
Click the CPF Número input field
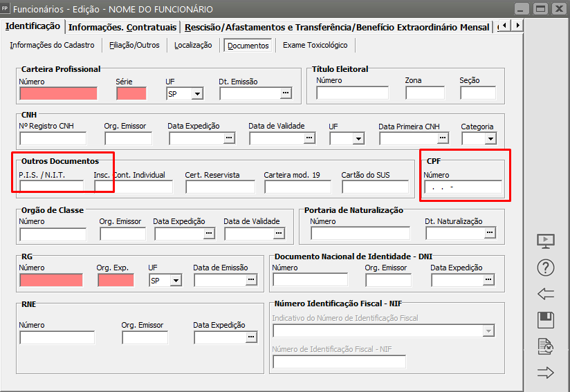tap(463, 187)
